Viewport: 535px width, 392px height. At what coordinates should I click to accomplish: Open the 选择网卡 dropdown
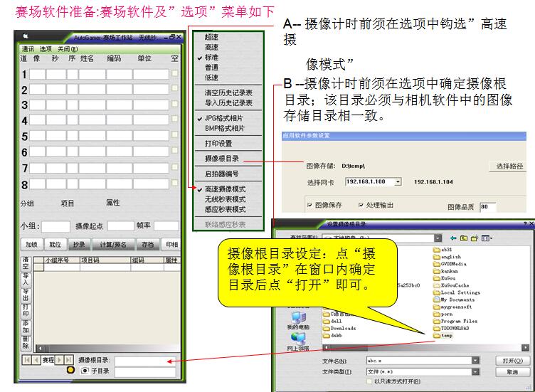(x=398, y=182)
